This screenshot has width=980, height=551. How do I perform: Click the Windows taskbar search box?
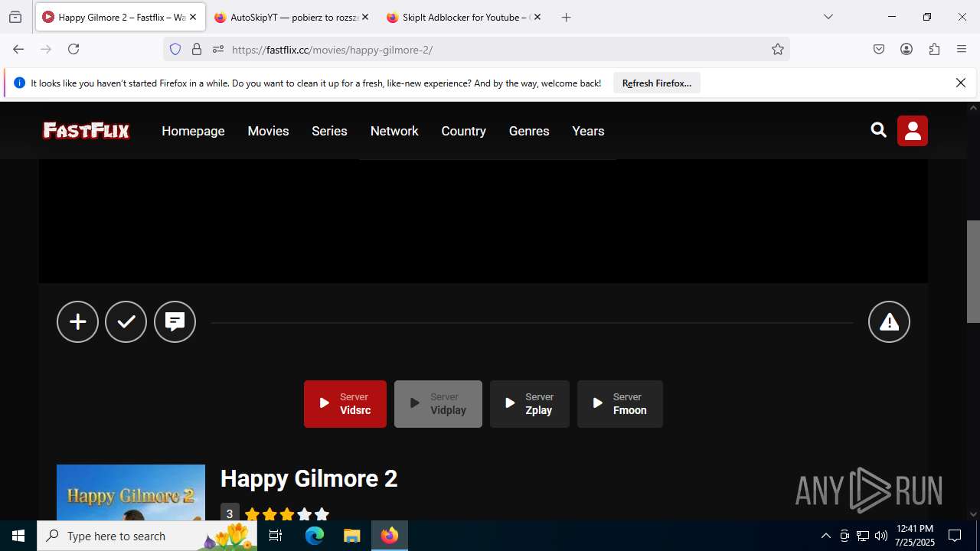(x=148, y=536)
